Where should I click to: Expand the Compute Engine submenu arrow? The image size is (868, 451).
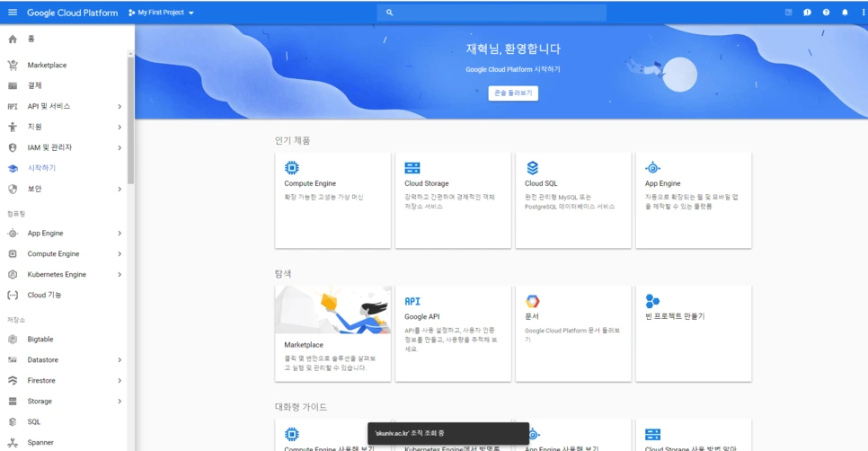point(120,254)
